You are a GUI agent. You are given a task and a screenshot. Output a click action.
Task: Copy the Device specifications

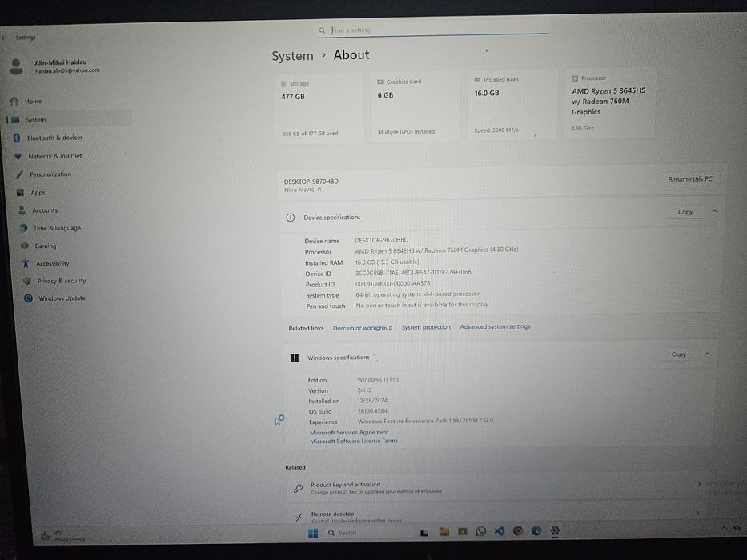click(x=685, y=212)
